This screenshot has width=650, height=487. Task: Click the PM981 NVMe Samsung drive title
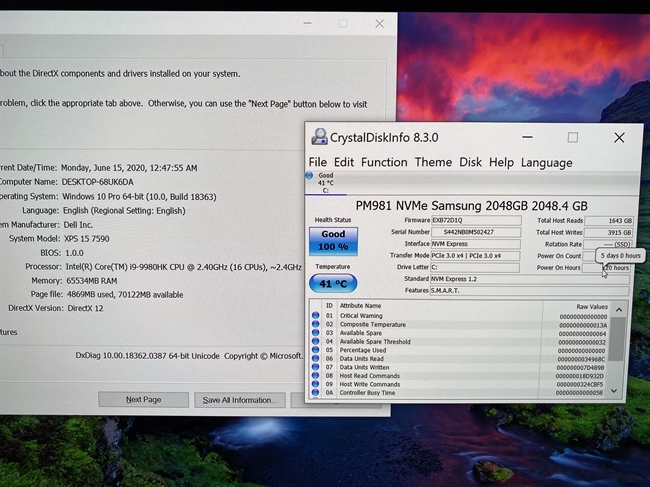click(471, 206)
